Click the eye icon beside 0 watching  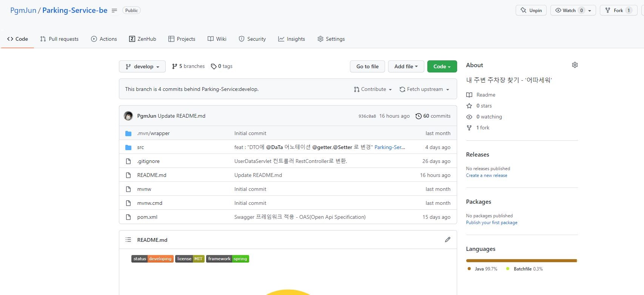[469, 117]
